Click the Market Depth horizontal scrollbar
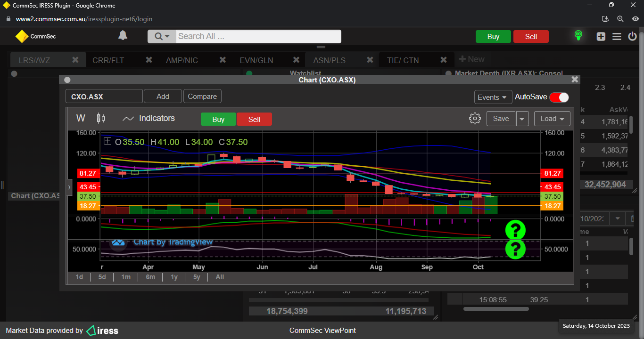Image resolution: width=644 pixels, height=339 pixels. 496,309
